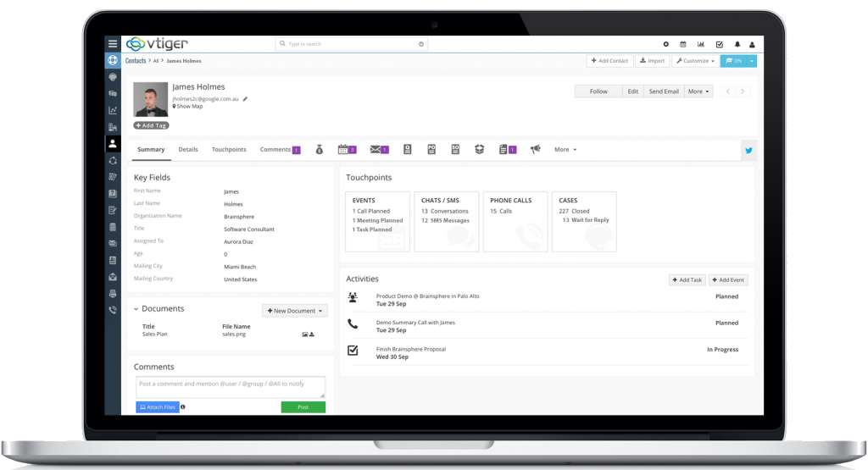Open the documents tab icon with badge 1
The image size is (868, 470).
pyautogui.click(x=508, y=149)
